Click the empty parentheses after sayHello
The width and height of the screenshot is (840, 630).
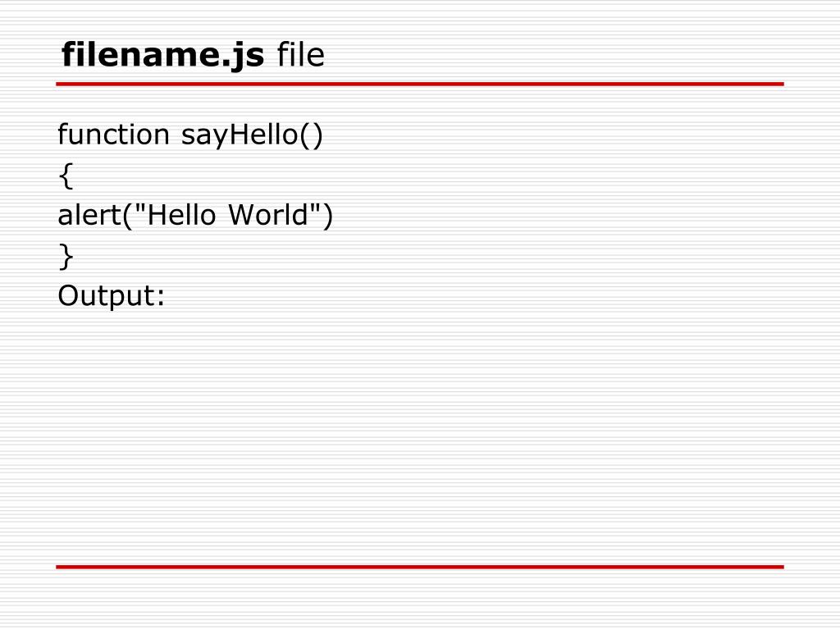pyautogui.click(x=311, y=135)
